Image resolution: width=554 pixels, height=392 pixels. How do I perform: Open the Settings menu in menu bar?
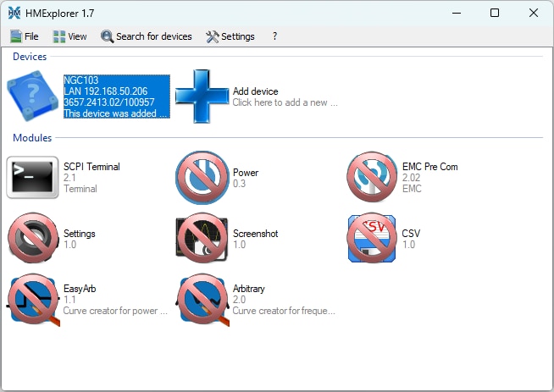tap(230, 36)
